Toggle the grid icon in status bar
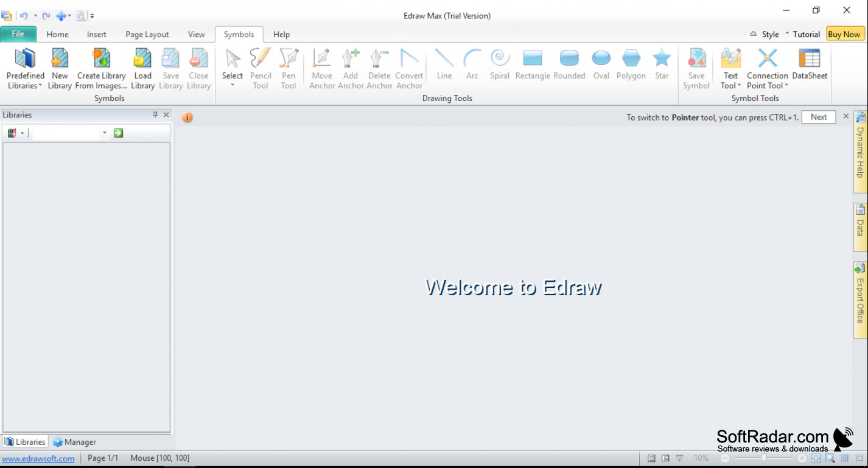This screenshot has height=468, width=868. pyautogui.click(x=845, y=458)
